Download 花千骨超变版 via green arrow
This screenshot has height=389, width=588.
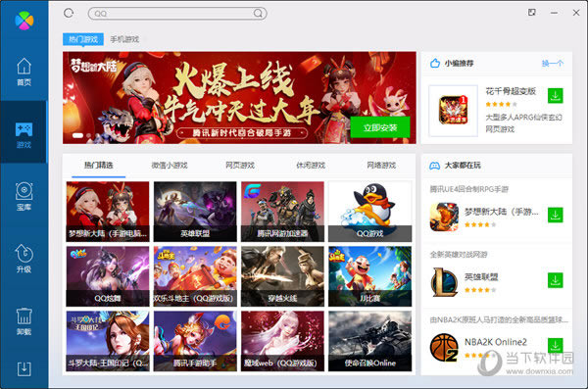555,96
